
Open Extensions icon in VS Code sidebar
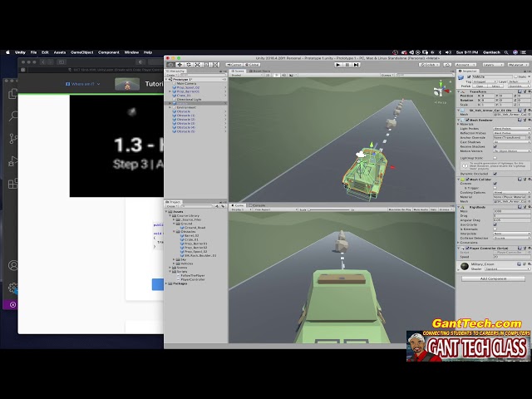13,184
